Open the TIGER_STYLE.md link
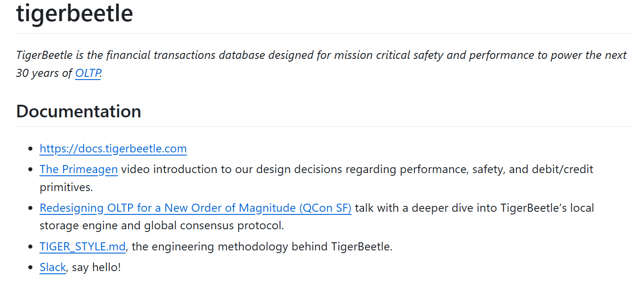The image size is (644, 285). tap(83, 246)
